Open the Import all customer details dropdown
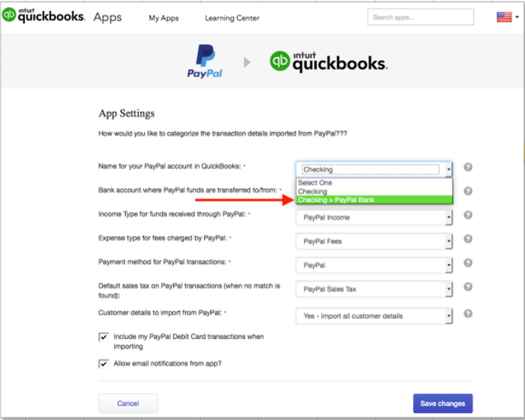The width and height of the screenshot is (525, 420). [x=374, y=316]
